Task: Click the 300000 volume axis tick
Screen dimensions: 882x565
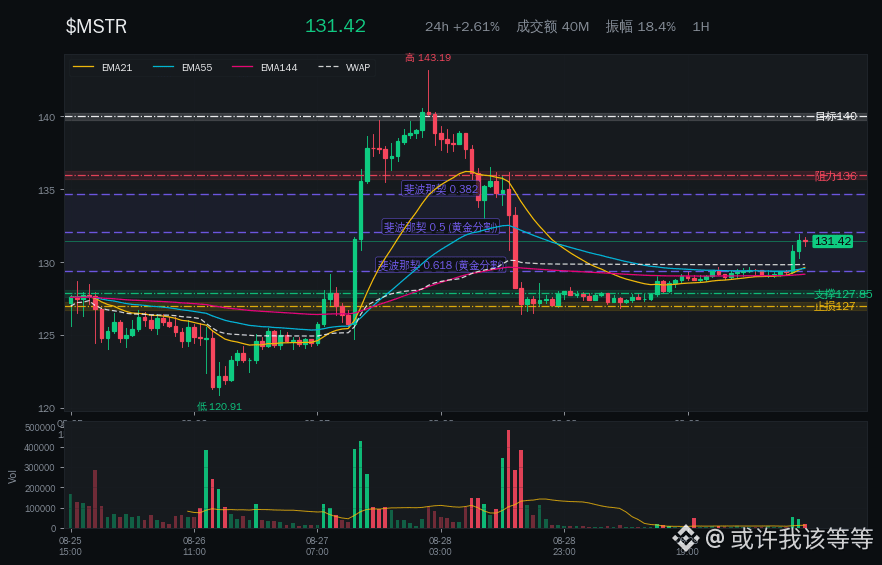Action: tap(40, 468)
